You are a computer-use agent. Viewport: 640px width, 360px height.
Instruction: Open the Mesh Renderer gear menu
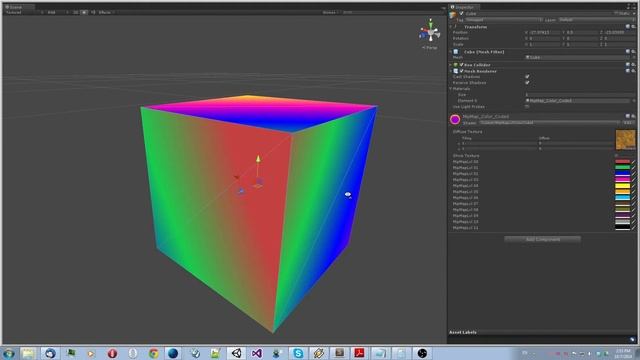point(633,71)
